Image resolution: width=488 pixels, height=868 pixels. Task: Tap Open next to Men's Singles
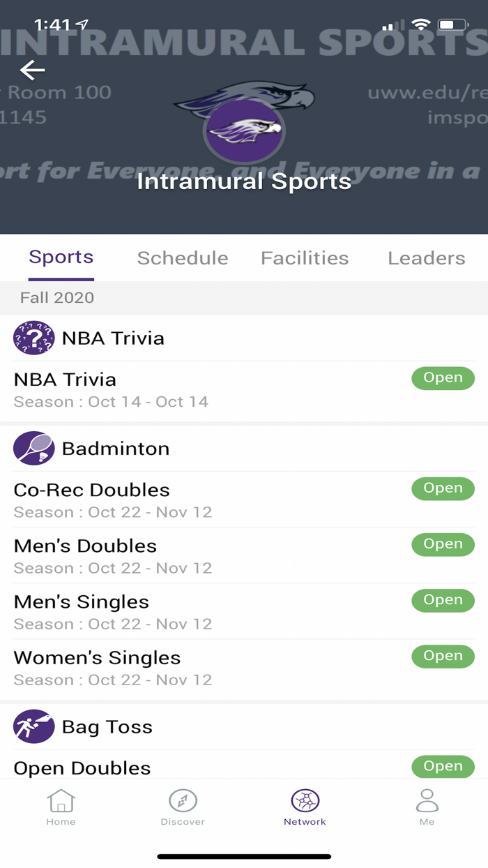click(x=443, y=600)
